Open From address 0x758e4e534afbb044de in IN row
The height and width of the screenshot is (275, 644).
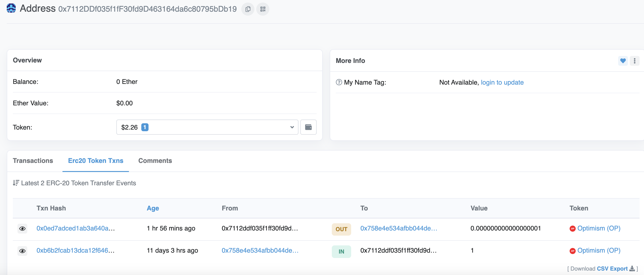pyautogui.click(x=260, y=250)
